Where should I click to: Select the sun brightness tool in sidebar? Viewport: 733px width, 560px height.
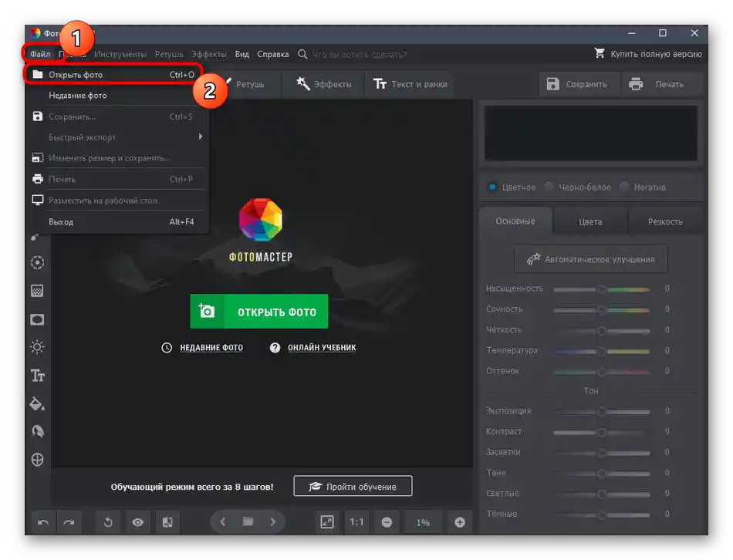(x=37, y=347)
